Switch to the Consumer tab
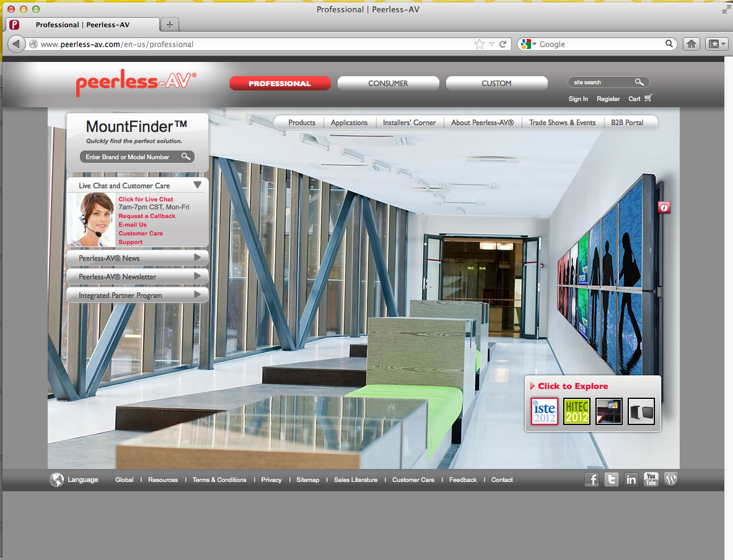The height and width of the screenshot is (560, 733). [388, 84]
